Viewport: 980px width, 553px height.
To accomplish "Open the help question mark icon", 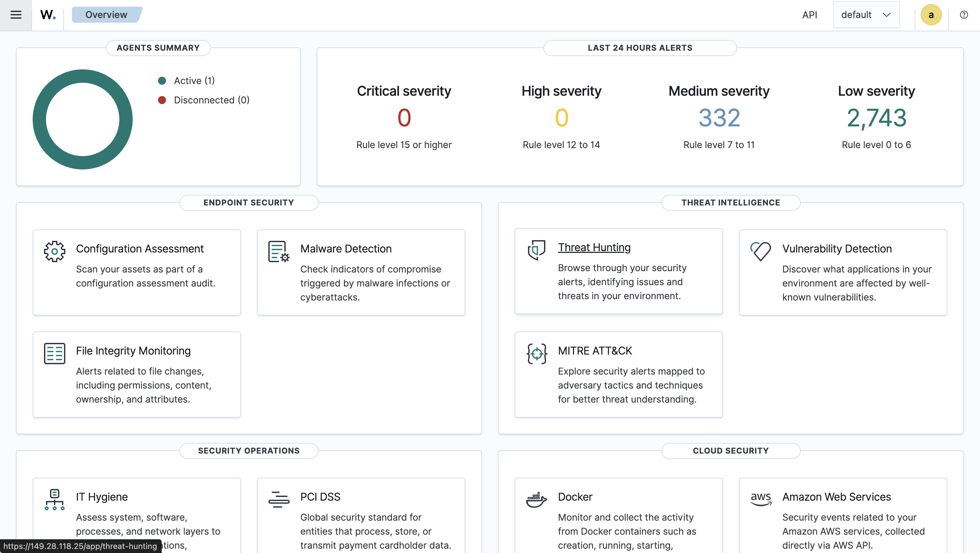I will point(964,14).
